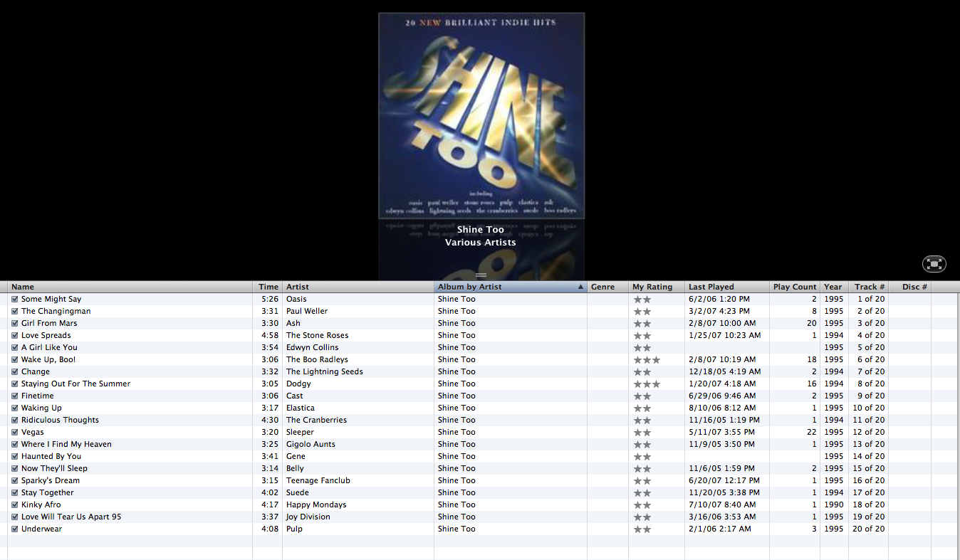Sort tracks by Time column
Viewport: 960px width, 560px height.
[x=268, y=287]
